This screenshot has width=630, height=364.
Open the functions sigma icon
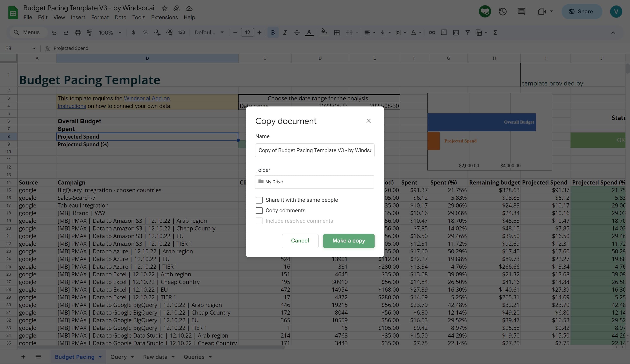495,33
